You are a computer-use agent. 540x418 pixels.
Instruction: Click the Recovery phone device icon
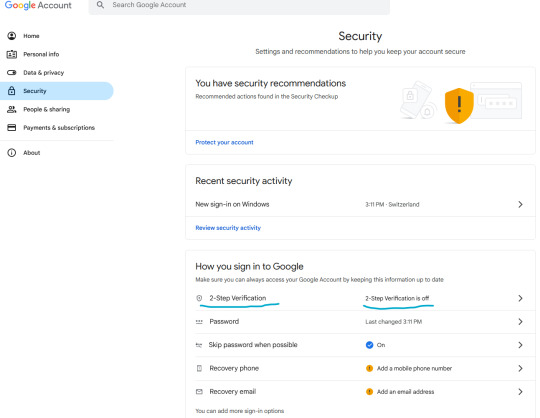[x=199, y=368]
